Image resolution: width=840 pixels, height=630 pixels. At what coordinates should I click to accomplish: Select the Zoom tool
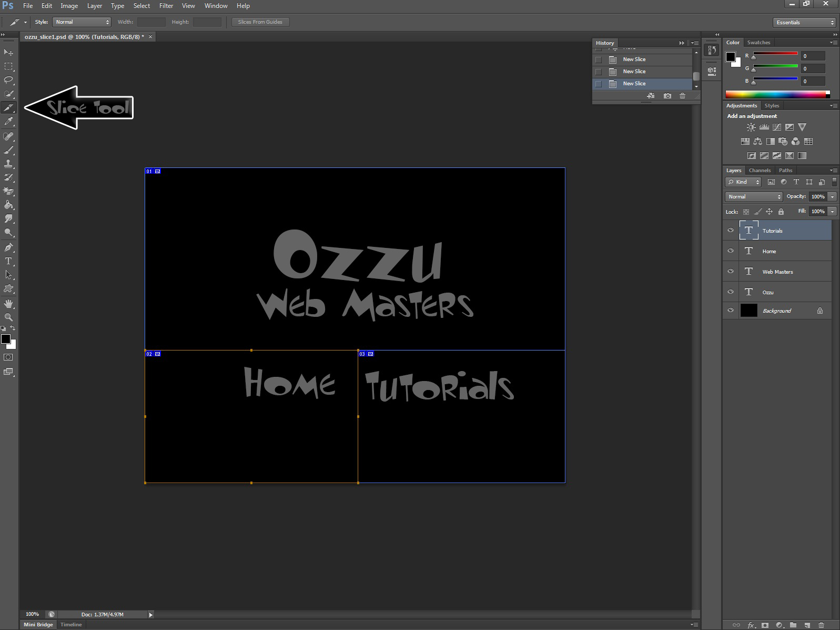pos(8,317)
